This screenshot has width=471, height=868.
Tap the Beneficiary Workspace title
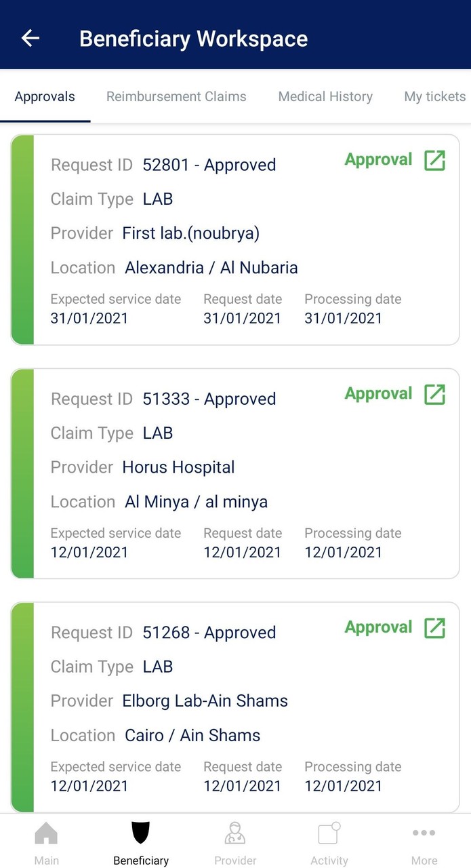coord(194,39)
